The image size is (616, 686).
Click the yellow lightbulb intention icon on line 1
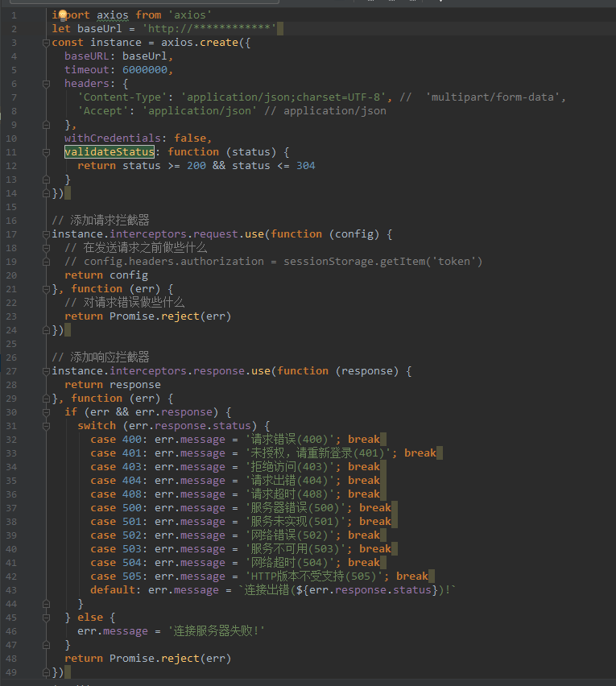(x=63, y=15)
